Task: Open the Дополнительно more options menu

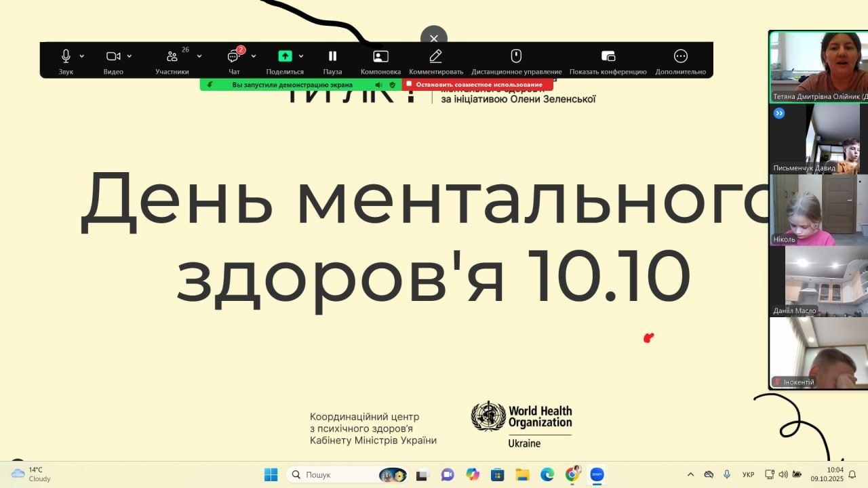Action: [x=680, y=56]
